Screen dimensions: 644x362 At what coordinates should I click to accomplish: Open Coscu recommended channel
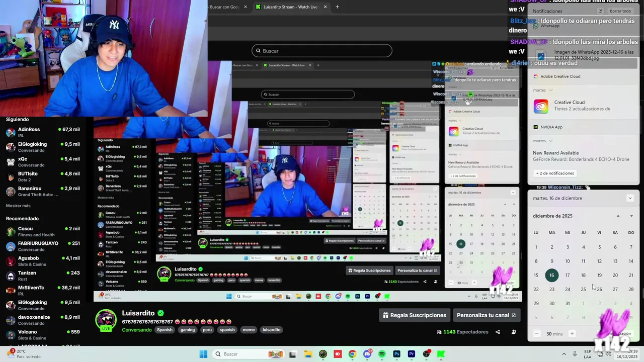(x=43, y=231)
